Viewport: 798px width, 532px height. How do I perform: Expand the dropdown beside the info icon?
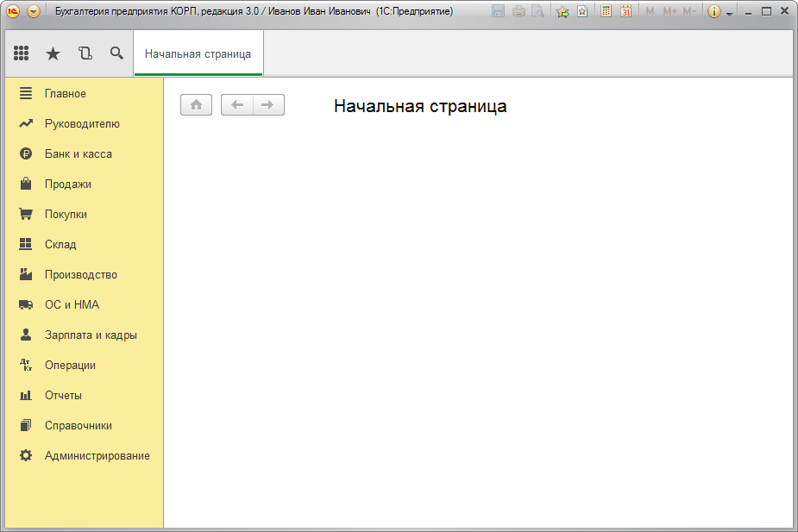[x=730, y=13]
